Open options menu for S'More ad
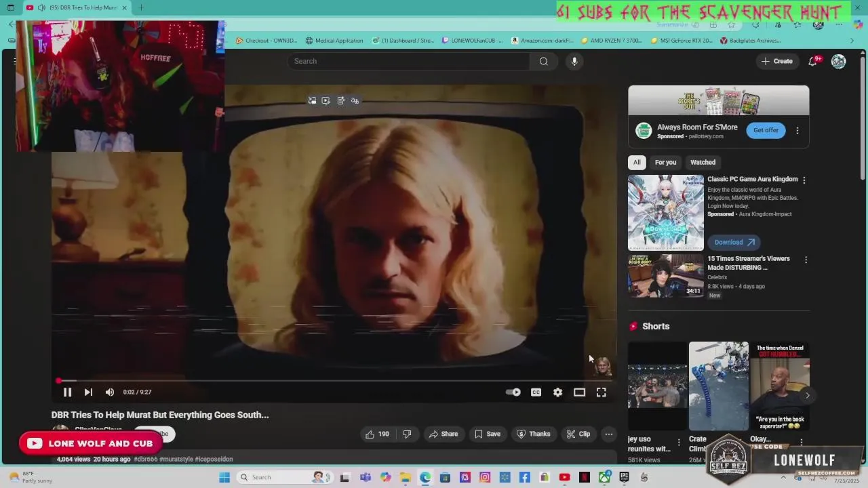The height and width of the screenshot is (488, 868). tap(797, 130)
